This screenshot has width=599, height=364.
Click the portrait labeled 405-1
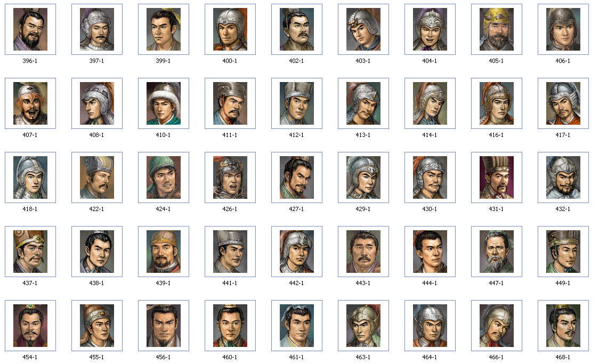(x=496, y=29)
